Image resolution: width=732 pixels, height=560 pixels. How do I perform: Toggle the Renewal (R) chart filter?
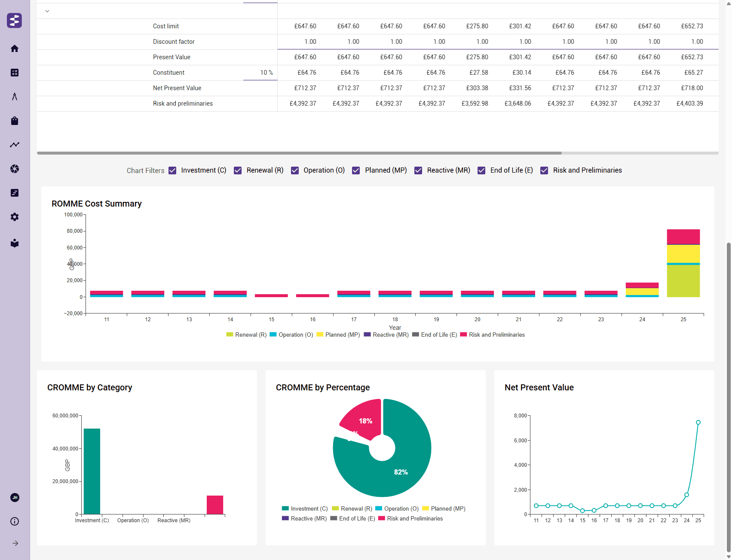point(238,170)
